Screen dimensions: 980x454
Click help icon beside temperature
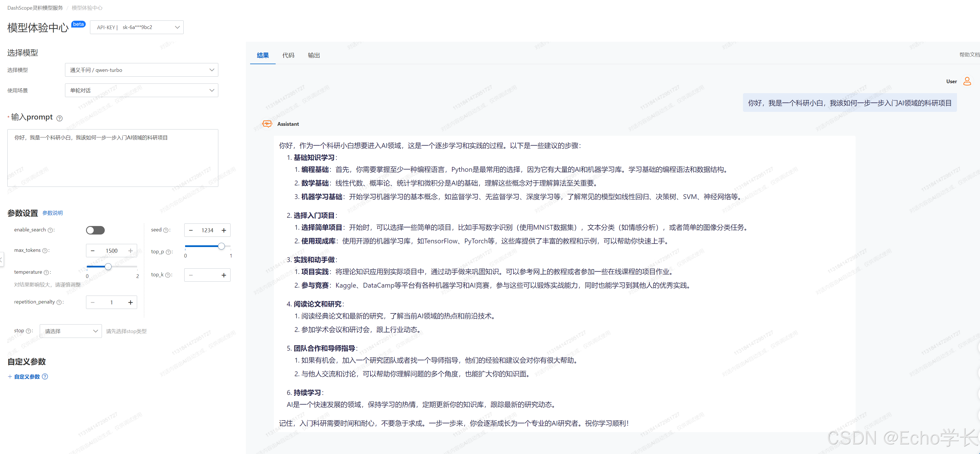pyautogui.click(x=46, y=273)
